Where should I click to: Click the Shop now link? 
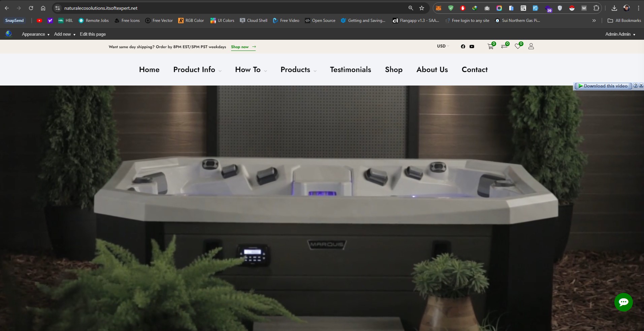(x=243, y=47)
